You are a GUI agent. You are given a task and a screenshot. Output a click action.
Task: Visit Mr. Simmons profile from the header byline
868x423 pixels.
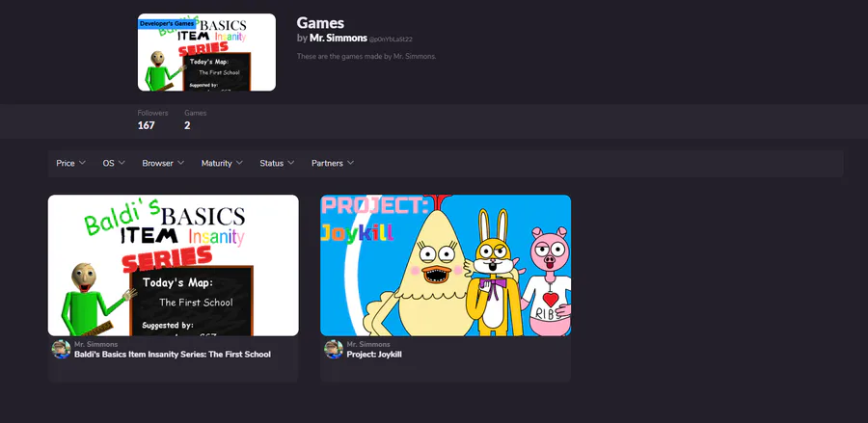[x=339, y=39]
